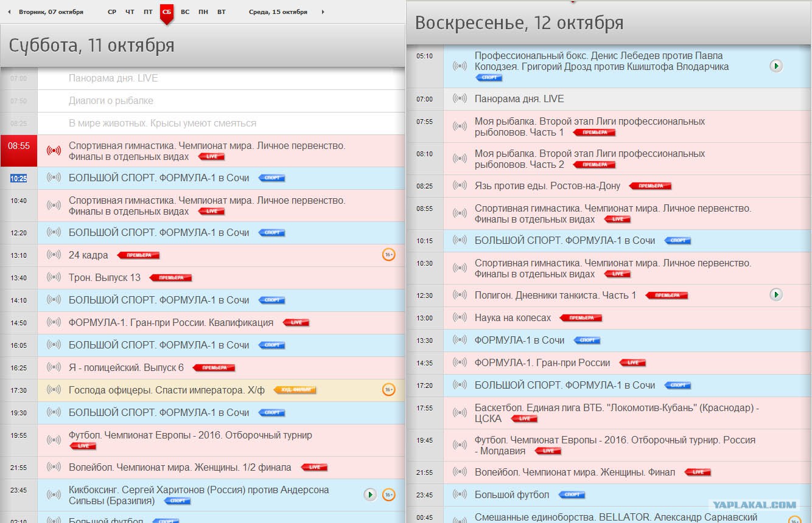Click the ХУД. ФИЛЬМ tag on Господа офицеры
The image size is (812, 523).
295,390
